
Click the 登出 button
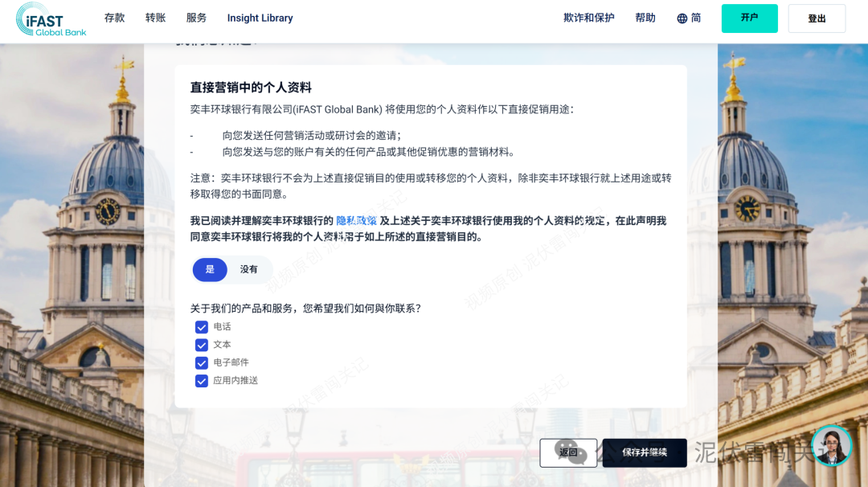pyautogui.click(x=817, y=17)
